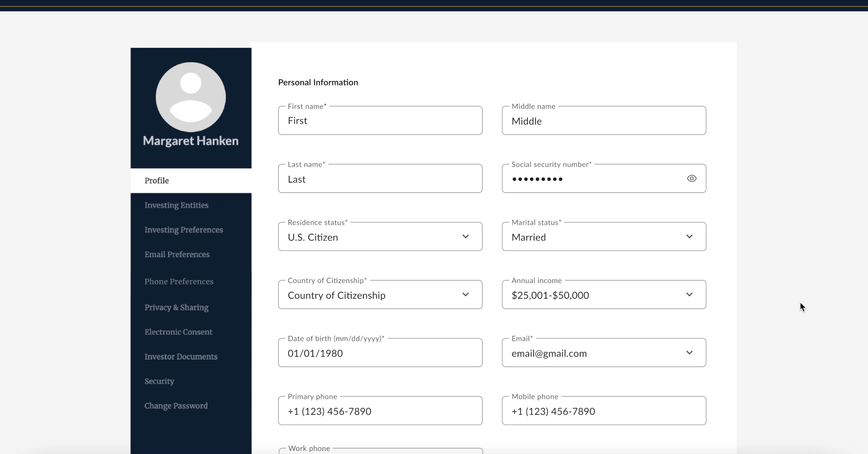Navigate to Phone Preferences
Screen dimensions: 868x454
[179, 281]
